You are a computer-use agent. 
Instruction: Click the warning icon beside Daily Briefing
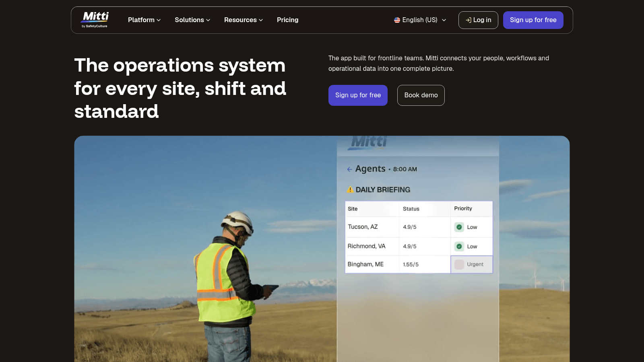(x=350, y=189)
